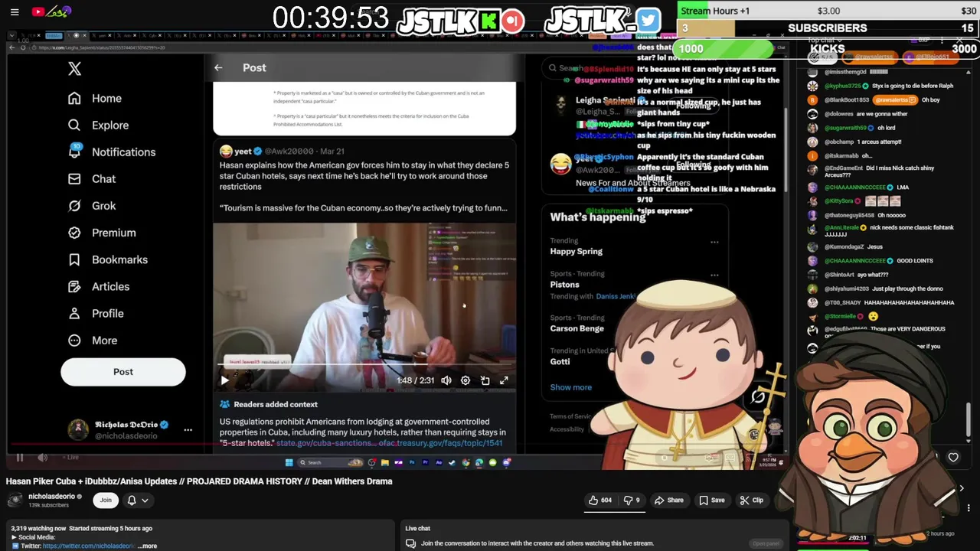Viewport: 980px width, 551px height.
Task: Click the Share button
Action: click(668, 500)
